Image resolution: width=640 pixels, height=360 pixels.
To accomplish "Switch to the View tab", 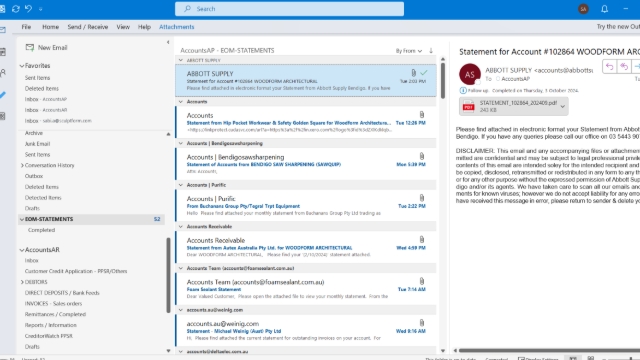I will tap(123, 27).
